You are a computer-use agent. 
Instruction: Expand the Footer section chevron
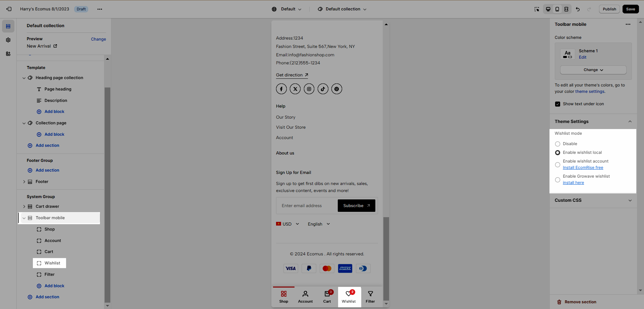click(24, 182)
